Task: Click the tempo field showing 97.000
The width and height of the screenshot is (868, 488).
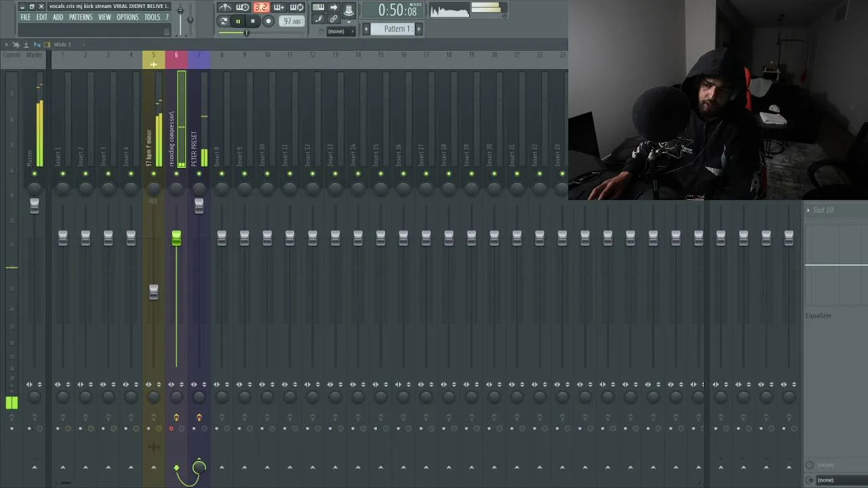Action: pos(292,21)
